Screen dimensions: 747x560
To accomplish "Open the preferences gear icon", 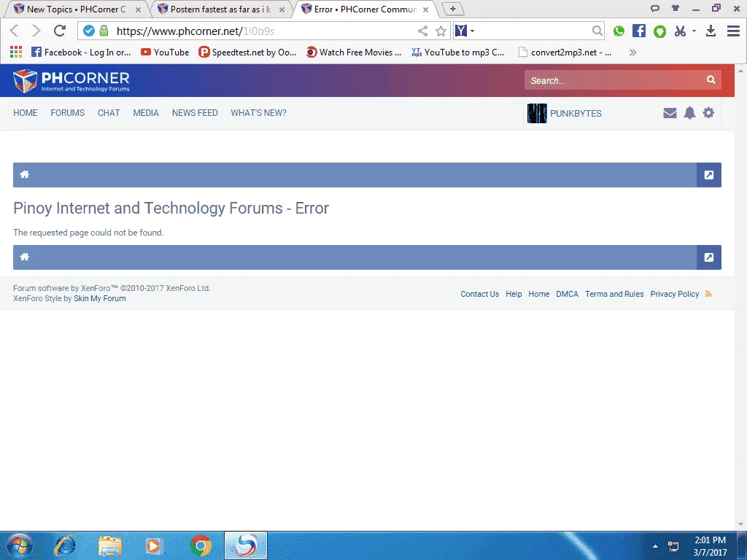I will click(x=708, y=113).
